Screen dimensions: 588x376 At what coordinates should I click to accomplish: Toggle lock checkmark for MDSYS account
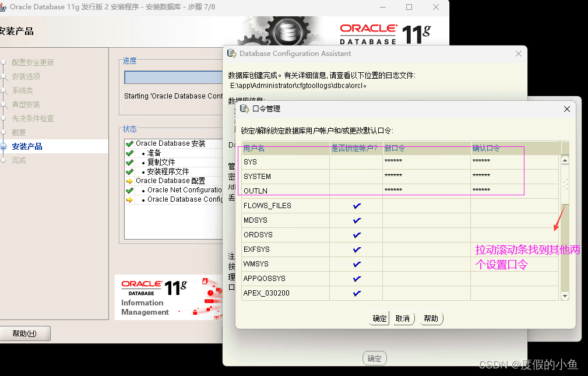pos(357,220)
